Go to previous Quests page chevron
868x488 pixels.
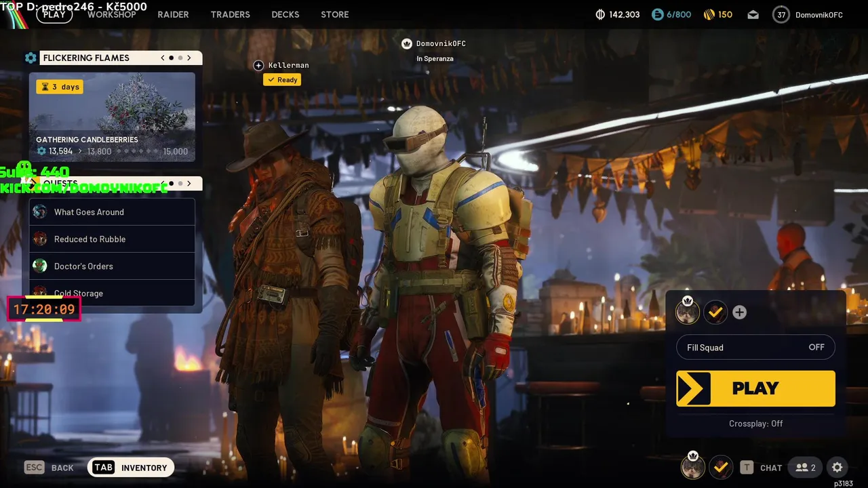[x=163, y=184]
